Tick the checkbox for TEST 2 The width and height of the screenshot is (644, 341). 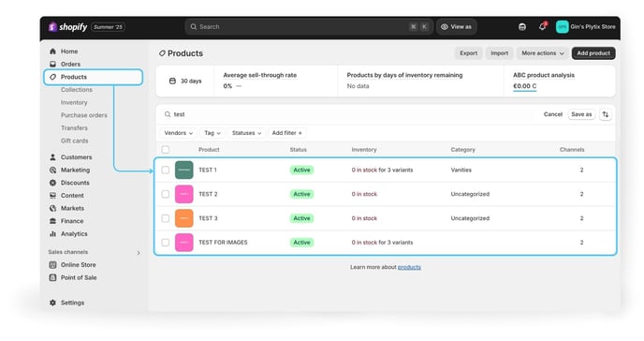[x=166, y=194]
